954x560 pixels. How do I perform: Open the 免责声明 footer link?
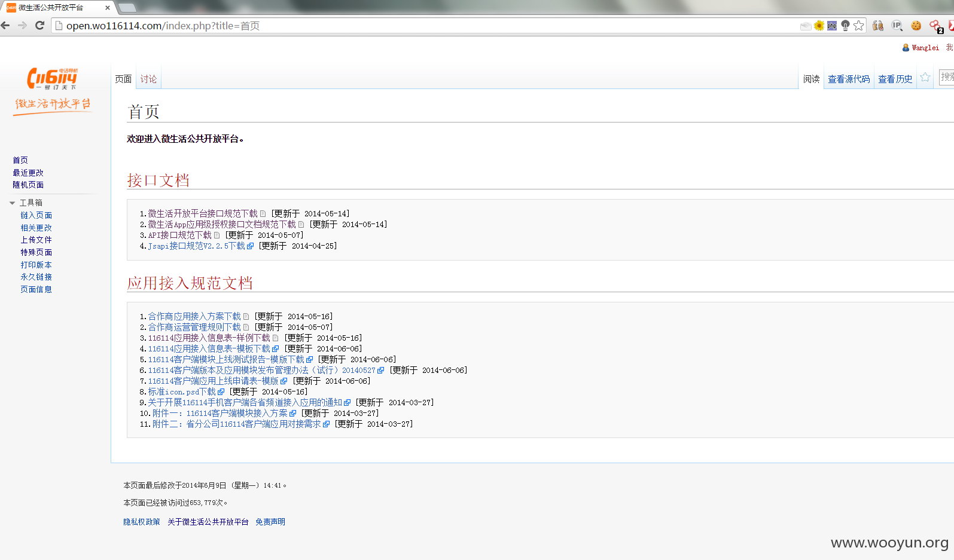pos(270,522)
